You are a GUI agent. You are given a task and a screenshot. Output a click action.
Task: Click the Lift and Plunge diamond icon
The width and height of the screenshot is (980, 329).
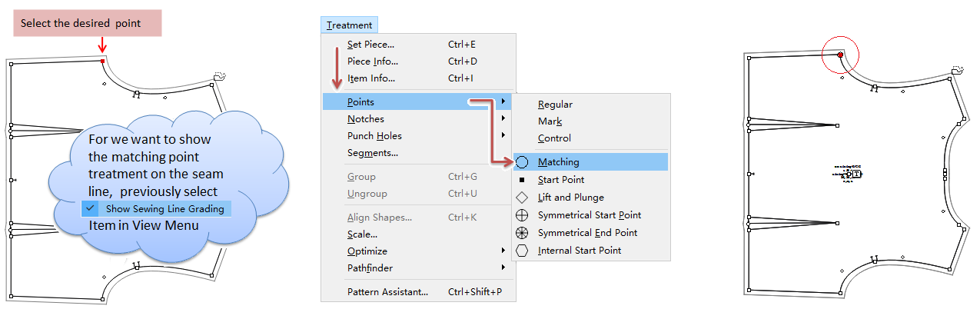click(x=522, y=198)
